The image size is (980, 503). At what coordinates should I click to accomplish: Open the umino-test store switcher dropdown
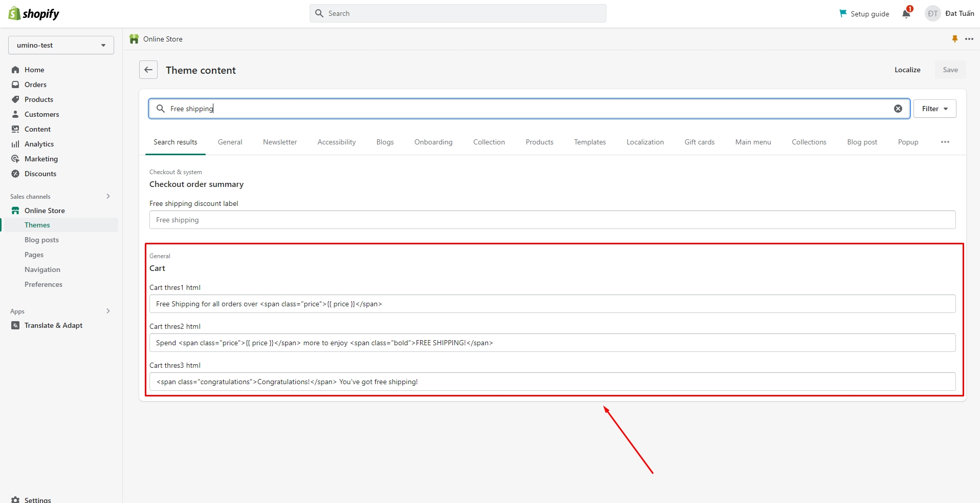(x=61, y=45)
